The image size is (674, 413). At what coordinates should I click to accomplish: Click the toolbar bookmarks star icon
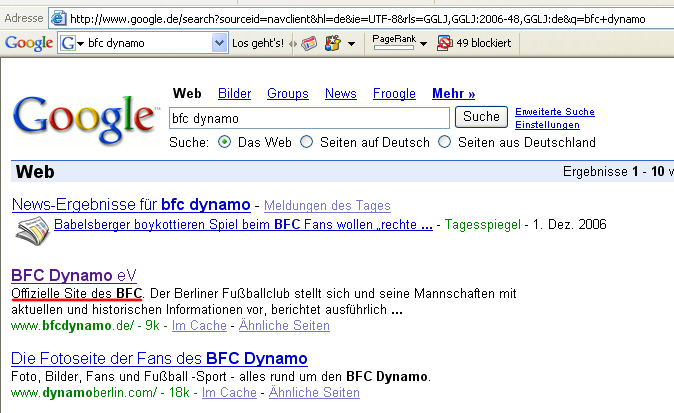(333, 43)
